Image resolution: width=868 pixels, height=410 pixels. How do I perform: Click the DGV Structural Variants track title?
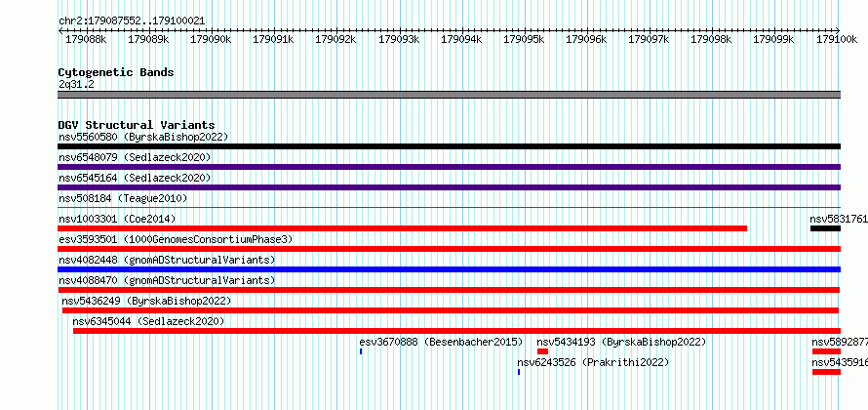coord(137,125)
